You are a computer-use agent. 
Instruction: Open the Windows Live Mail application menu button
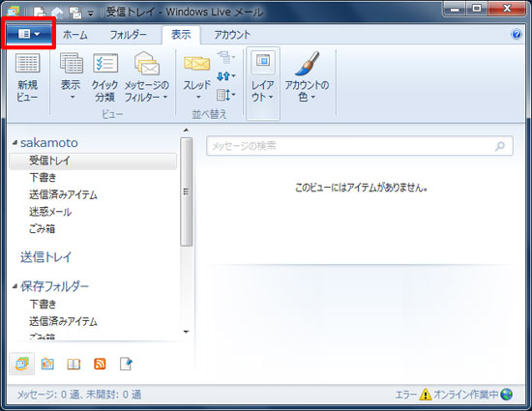pos(28,34)
